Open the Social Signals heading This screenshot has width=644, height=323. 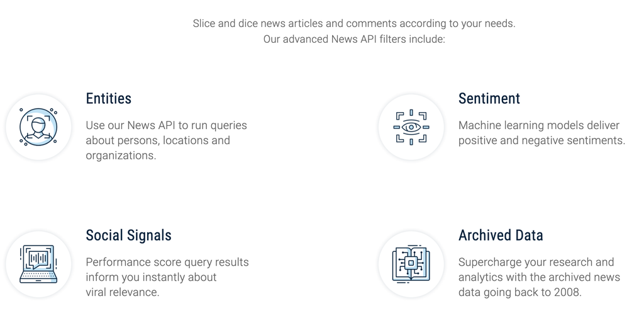click(x=128, y=235)
